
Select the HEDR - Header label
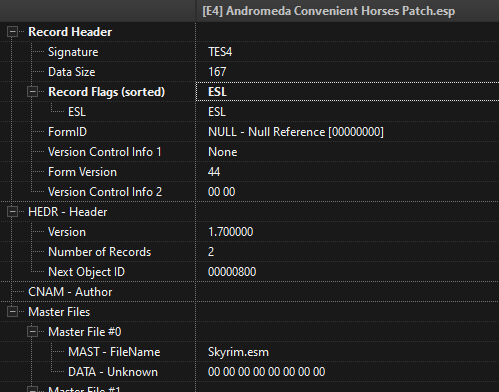[x=68, y=212]
